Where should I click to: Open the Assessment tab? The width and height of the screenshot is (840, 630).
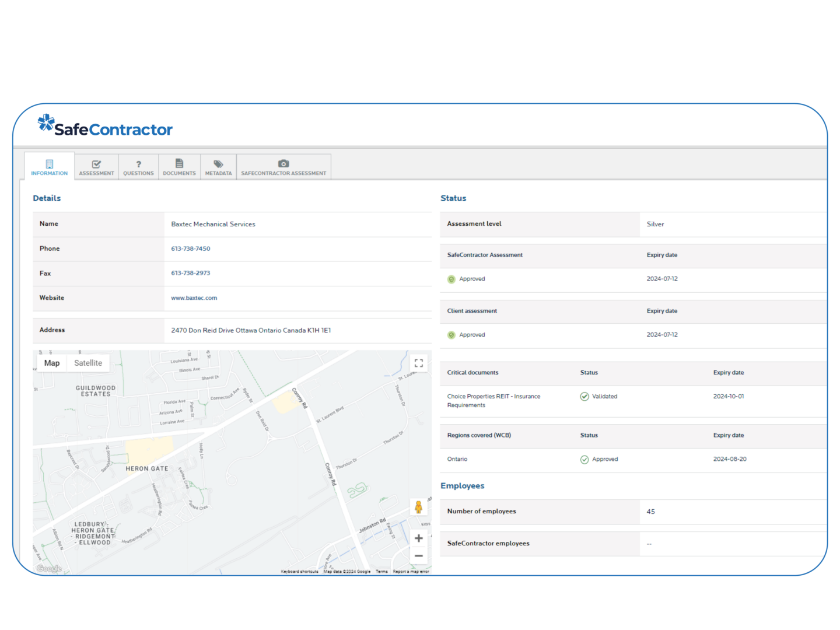[97, 167]
